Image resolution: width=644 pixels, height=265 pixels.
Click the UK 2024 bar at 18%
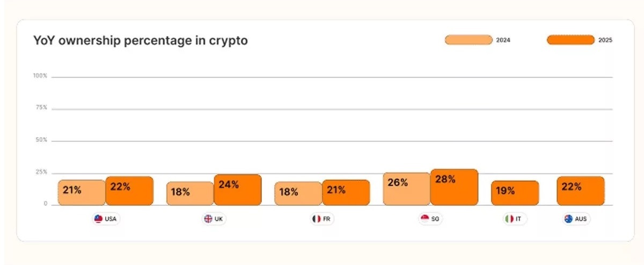coord(190,194)
